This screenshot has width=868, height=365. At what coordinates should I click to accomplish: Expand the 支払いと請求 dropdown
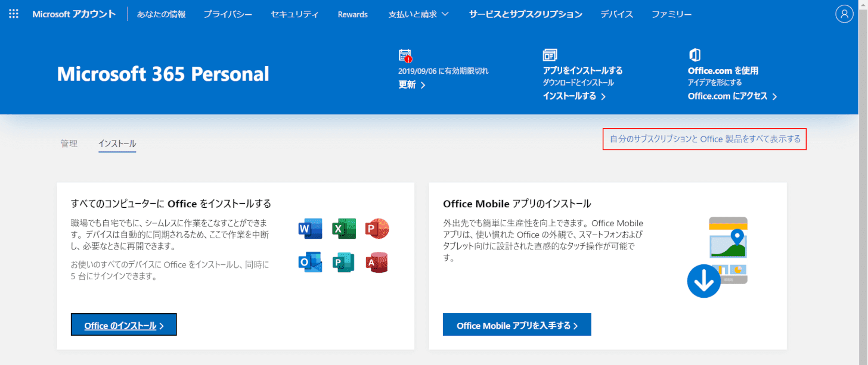[x=418, y=14]
